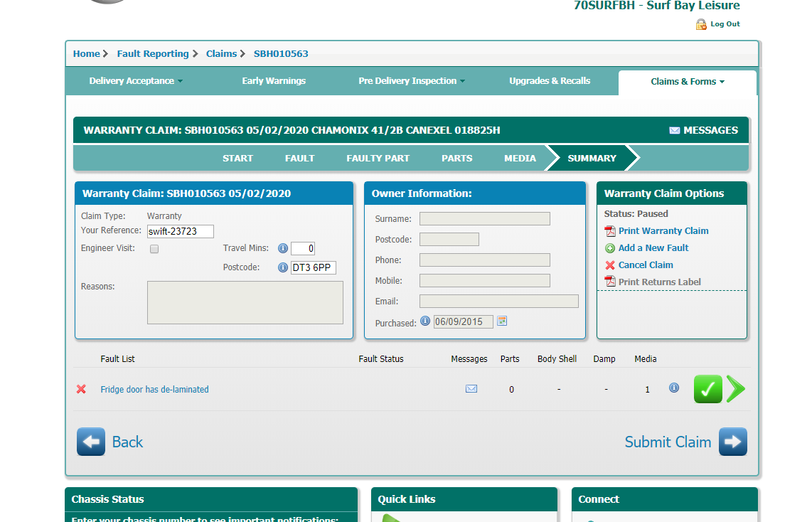
Task: Expand the Delivery Acceptance dropdown menu
Action: point(135,81)
